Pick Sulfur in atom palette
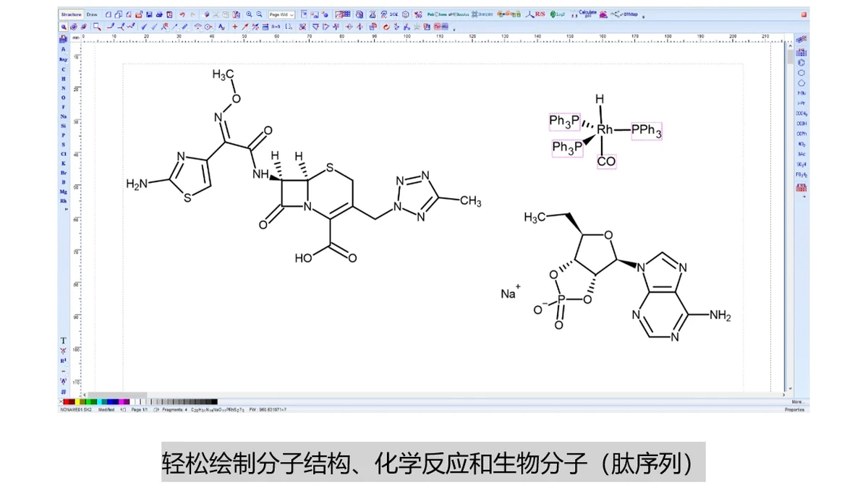The width and height of the screenshot is (868, 488). (63, 144)
